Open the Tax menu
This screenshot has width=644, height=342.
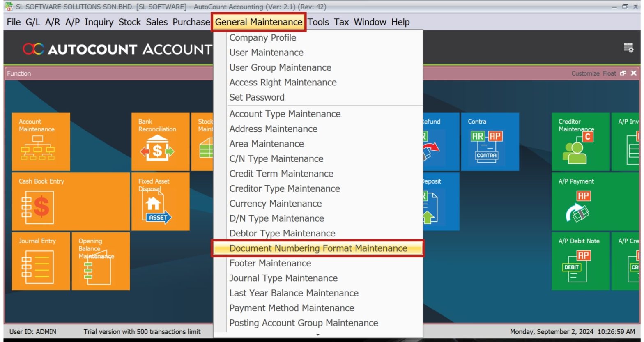[x=341, y=22]
